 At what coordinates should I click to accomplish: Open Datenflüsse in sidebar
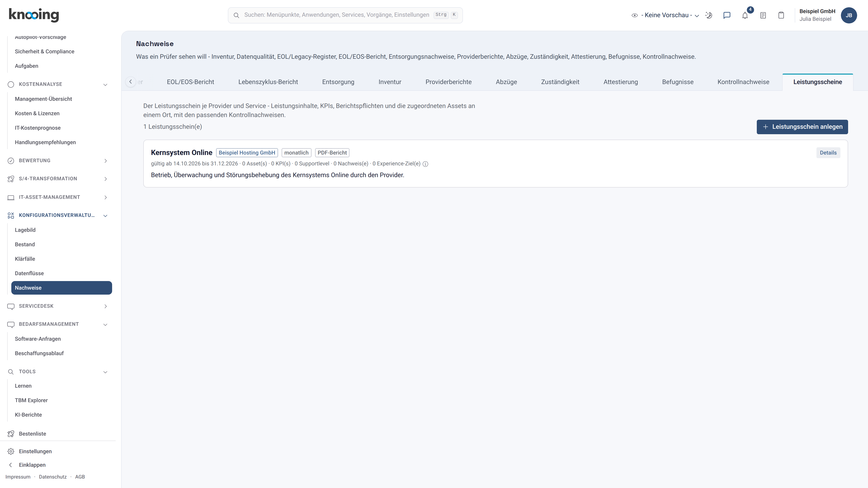(x=29, y=273)
